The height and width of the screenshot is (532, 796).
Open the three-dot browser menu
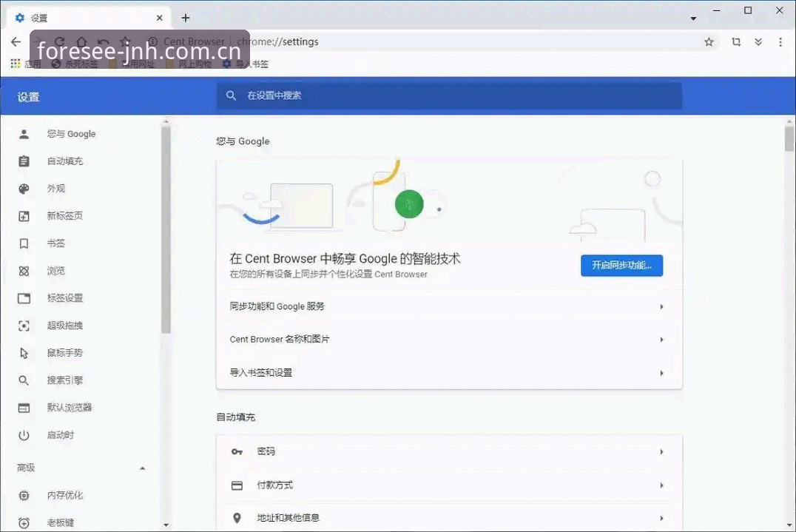[780, 42]
